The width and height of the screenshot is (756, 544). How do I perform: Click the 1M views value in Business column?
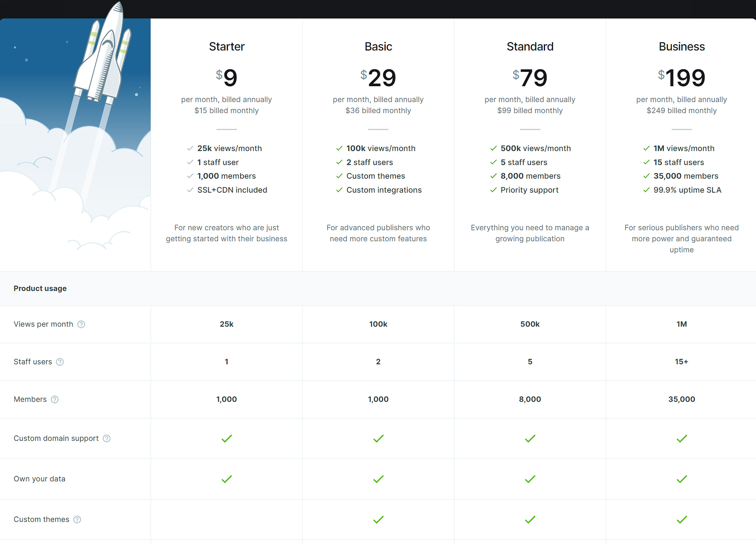[x=682, y=324]
